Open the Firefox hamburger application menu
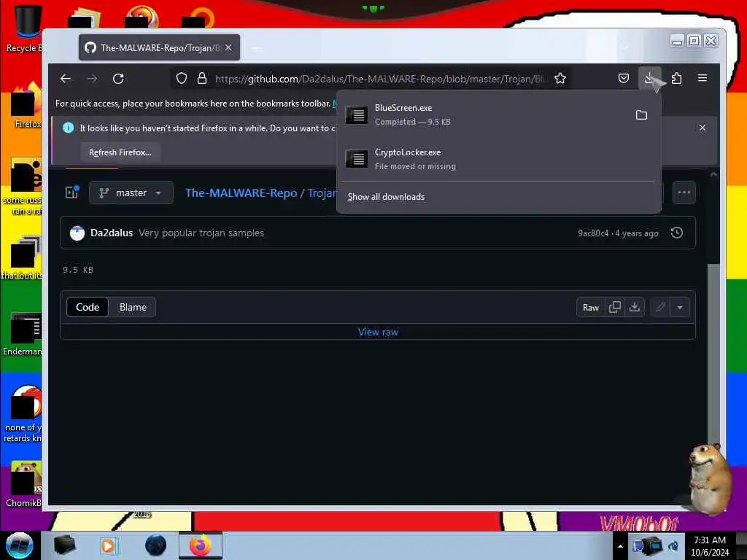This screenshot has height=560, width=747. (x=703, y=78)
